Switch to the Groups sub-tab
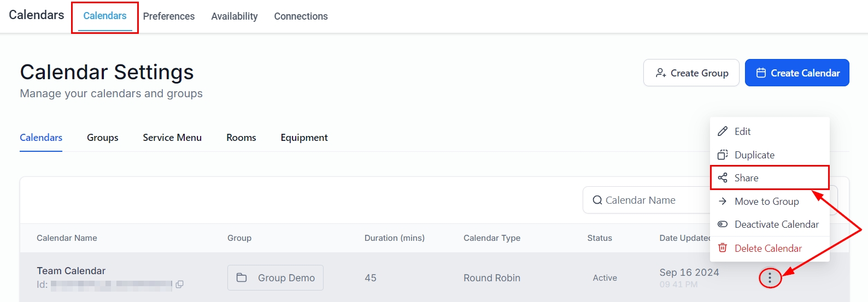The width and height of the screenshot is (868, 302). point(102,138)
